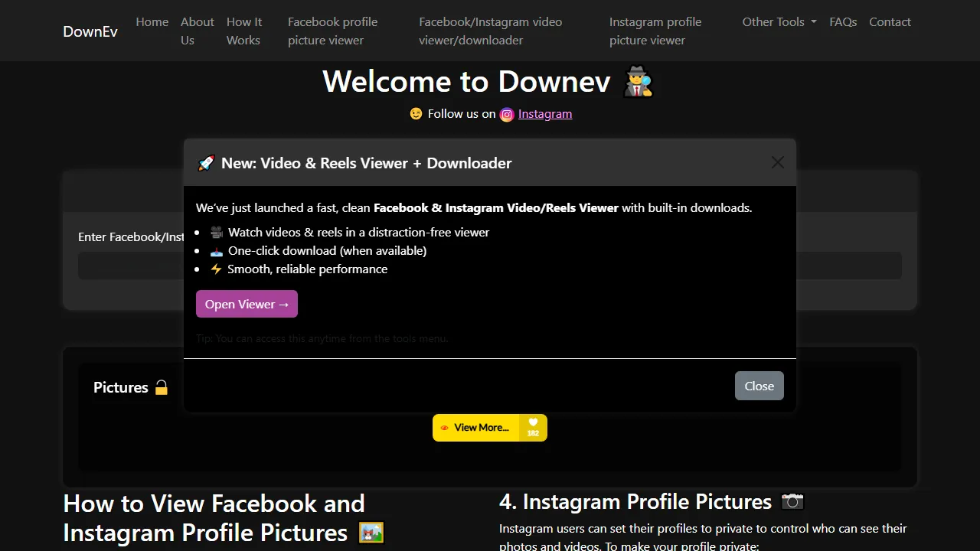Dismiss the announcement with the X icon

(x=777, y=162)
